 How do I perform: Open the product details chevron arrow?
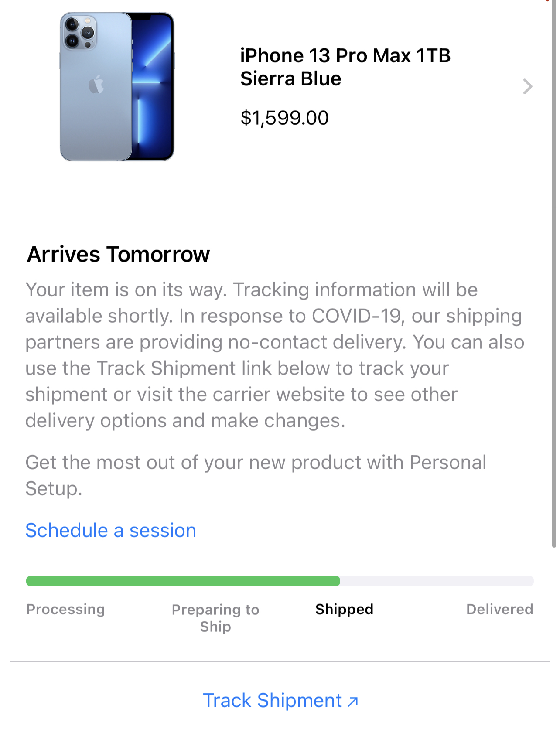pos(528,86)
